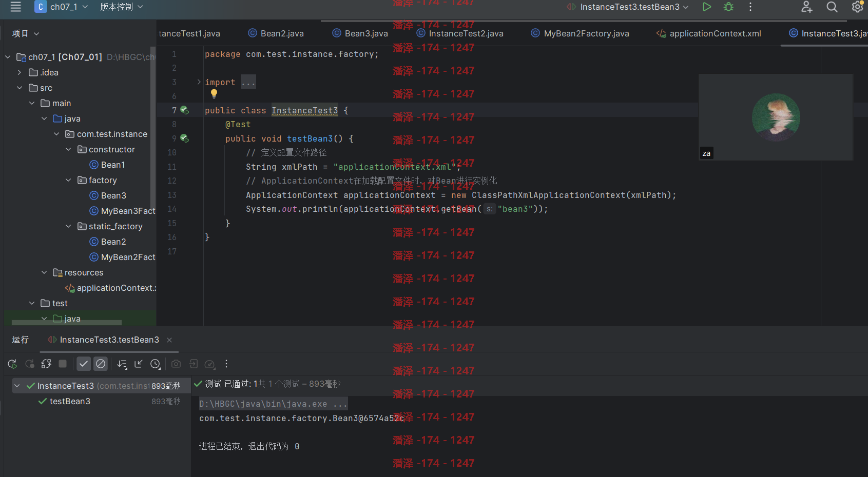Viewport: 868px width, 477px height.
Task: Select Bean1 in the project tree
Action: tap(107, 165)
